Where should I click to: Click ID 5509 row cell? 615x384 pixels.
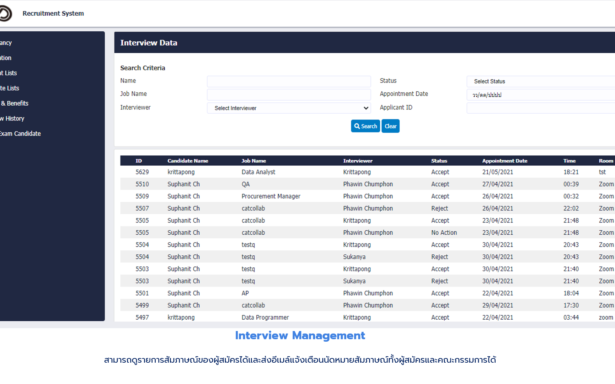coord(142,196)
